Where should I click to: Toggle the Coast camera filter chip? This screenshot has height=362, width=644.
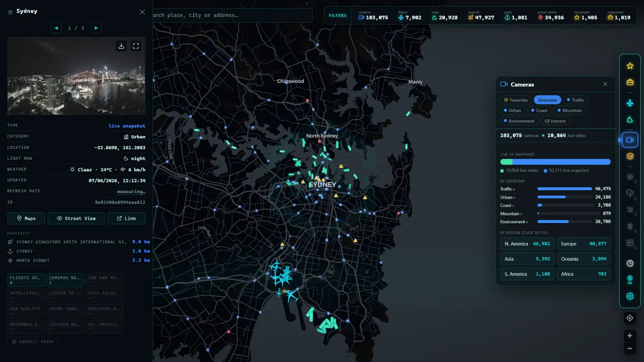click(x=539, y=110)
